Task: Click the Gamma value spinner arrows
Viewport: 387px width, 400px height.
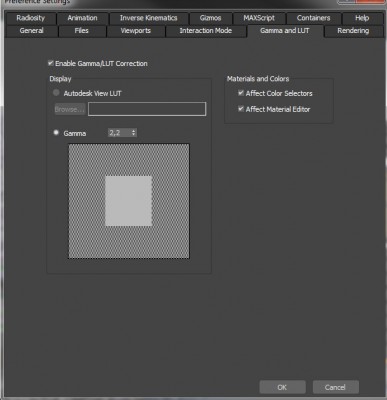Action: [134, 133]
